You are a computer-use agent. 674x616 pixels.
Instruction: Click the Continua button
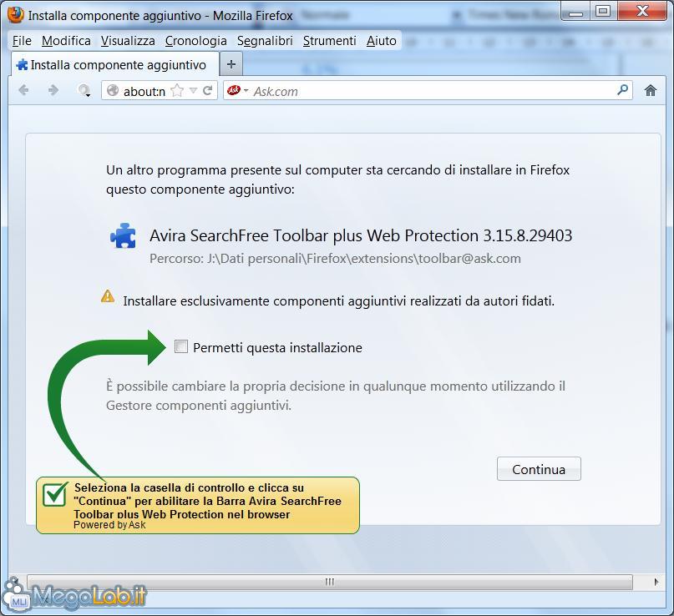[539, 469]
